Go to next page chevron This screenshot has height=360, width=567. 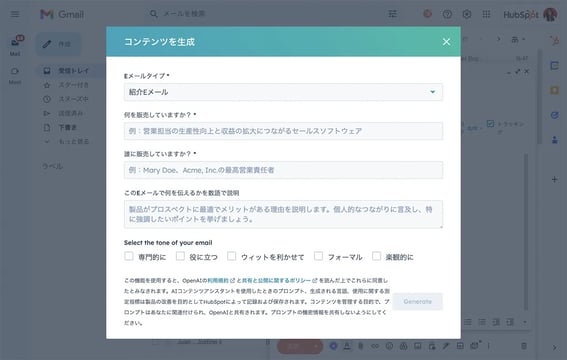(x=498, y=39)
